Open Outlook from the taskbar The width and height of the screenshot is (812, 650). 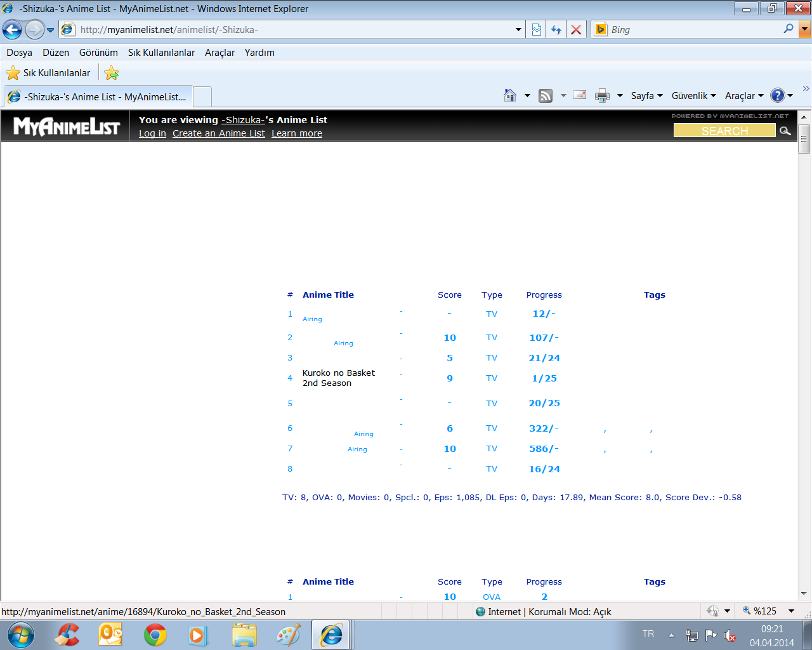(x=110, y=635)
